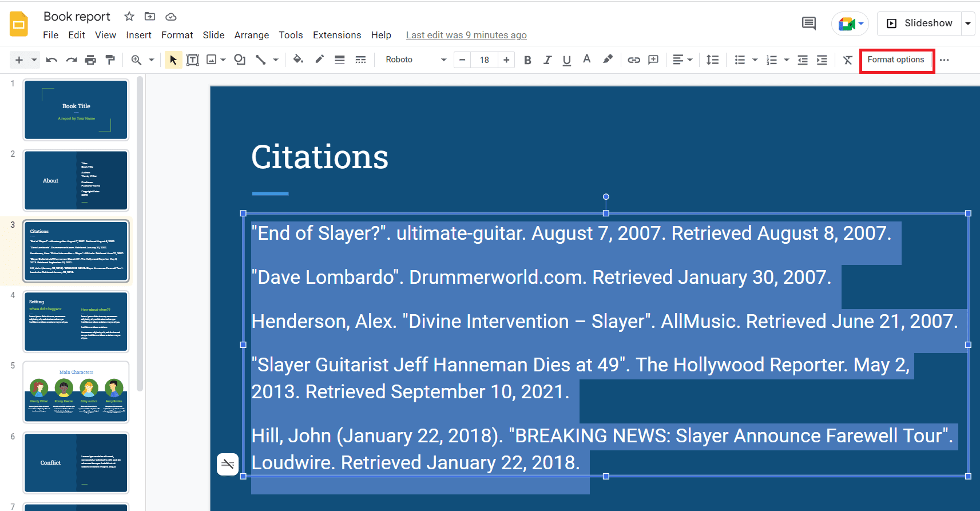Choose border color pencil
Image resolution: width=980 pixels, height=511 pixels.
coord(319,59)
